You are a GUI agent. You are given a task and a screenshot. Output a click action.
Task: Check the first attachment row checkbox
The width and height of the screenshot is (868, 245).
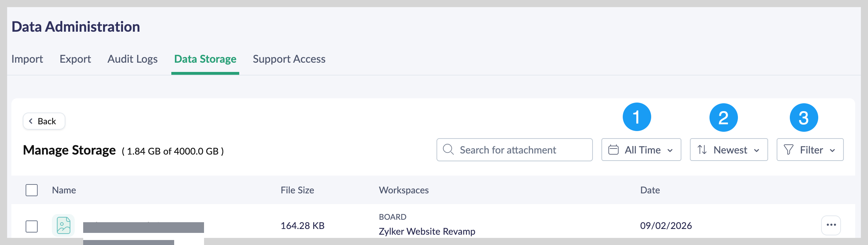[x=32, y=226]
